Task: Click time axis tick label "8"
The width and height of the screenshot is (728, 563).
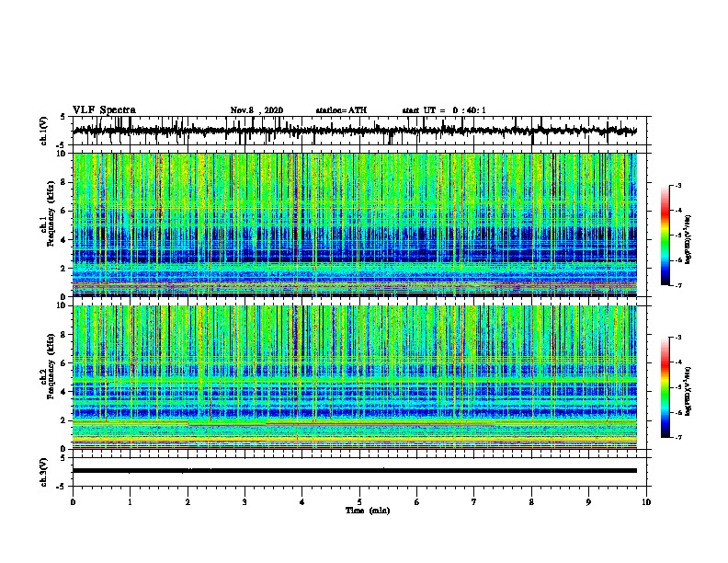Action: (531, 501)
